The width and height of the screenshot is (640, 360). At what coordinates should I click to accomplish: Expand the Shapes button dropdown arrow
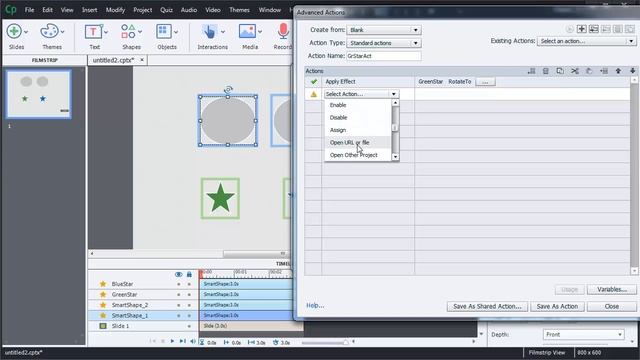click(x=140, y=31)
